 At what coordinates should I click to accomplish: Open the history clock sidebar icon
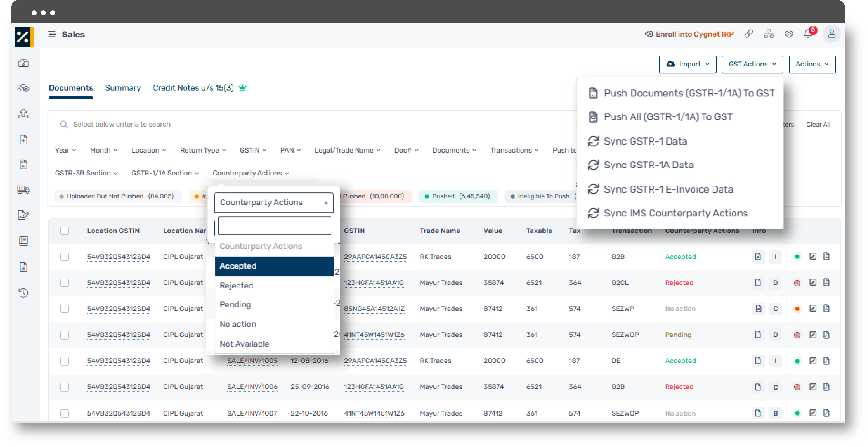tap(23, 293)
